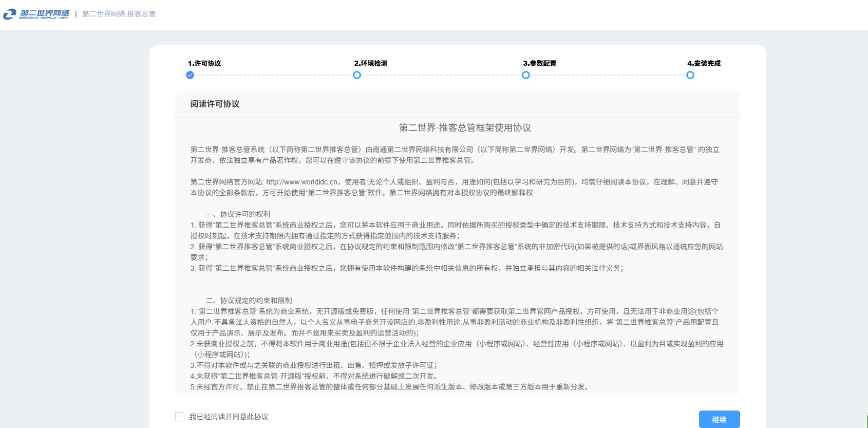This screenshot has width=868, height=428.
Task: Click the 阅读许可协议 panel heading
Action: pyautogui.click(x=215, y=104)
